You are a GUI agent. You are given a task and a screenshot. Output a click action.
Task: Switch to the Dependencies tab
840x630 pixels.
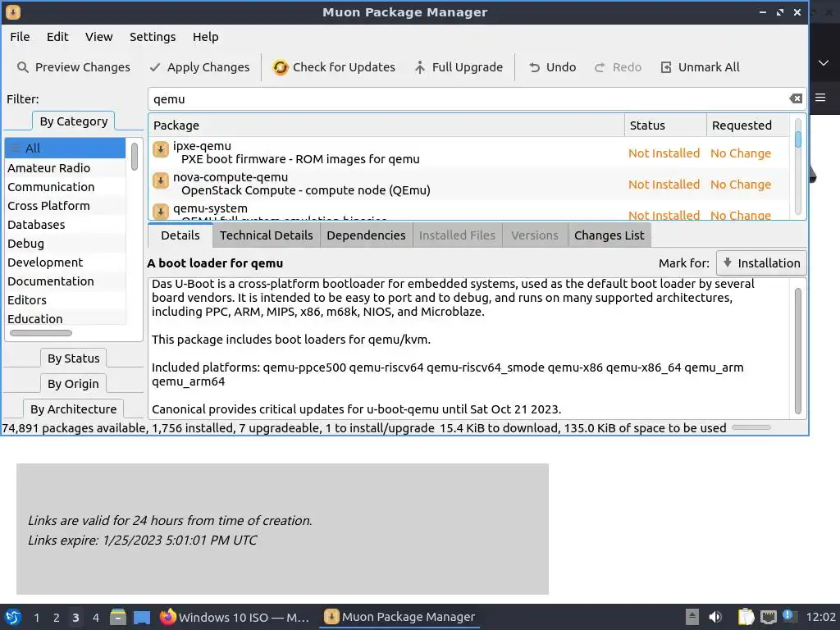(367, 235)
